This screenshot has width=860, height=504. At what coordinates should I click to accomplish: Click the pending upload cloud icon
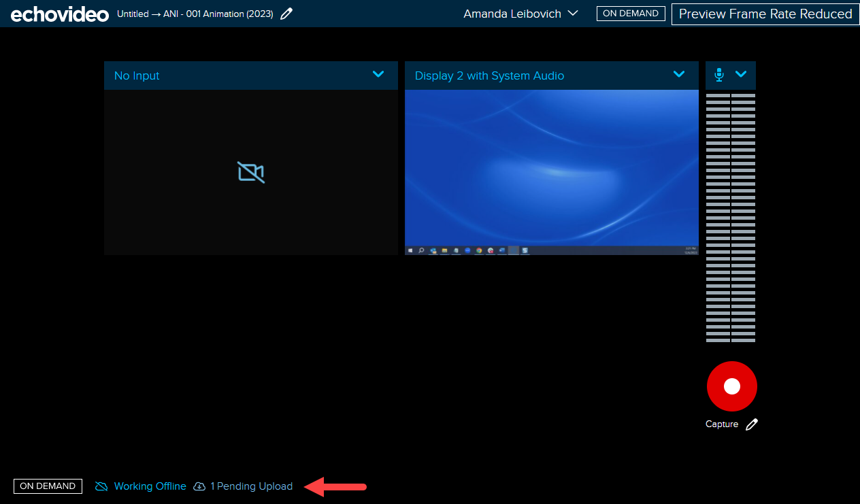click(199, 486)
